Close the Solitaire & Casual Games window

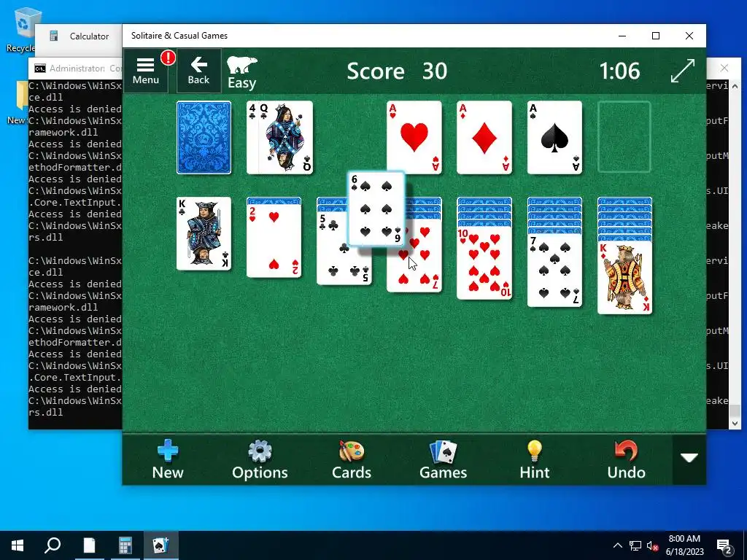tap(689, 36)
